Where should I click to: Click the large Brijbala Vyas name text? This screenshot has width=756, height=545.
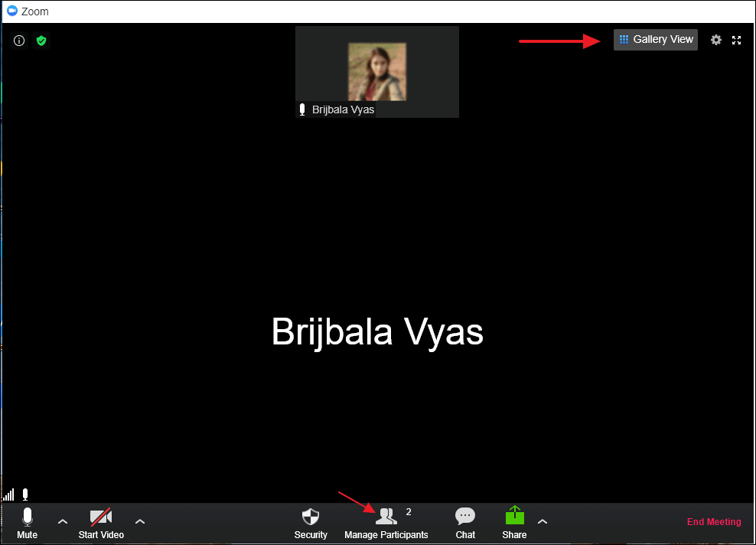(x=377, y=332)
